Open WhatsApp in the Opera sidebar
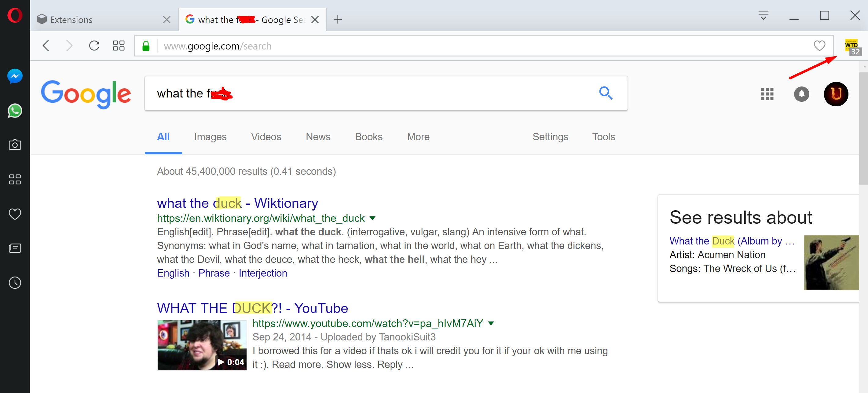The height and width of the screenshot is (393, 868). [15, 111]
